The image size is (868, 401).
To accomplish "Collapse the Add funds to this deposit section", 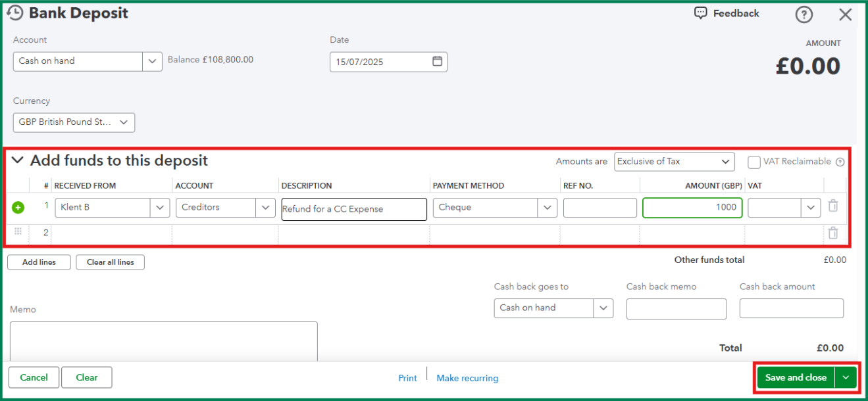I will (x=18, y=160).
